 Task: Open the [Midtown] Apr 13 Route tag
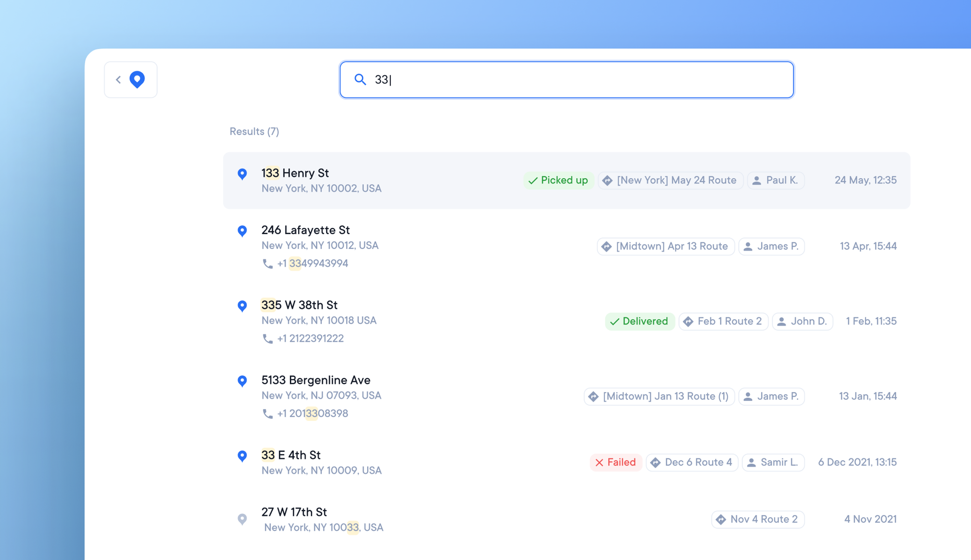(666, 246)
